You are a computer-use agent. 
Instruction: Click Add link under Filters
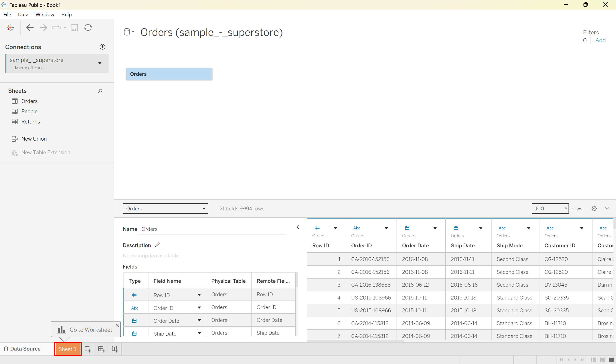[x=601, y=40]
